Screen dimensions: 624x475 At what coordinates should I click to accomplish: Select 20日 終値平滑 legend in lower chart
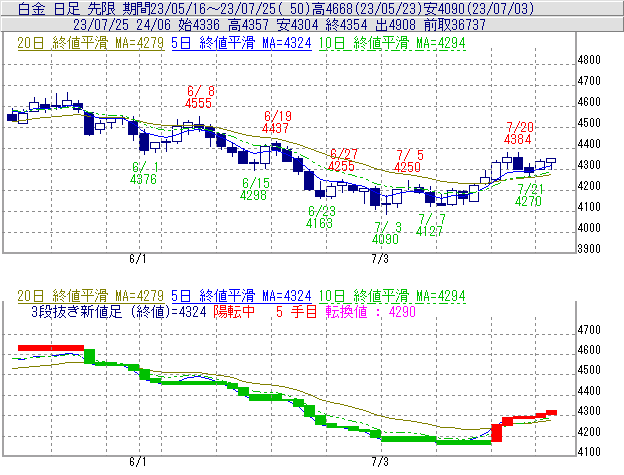pos(90,296)
